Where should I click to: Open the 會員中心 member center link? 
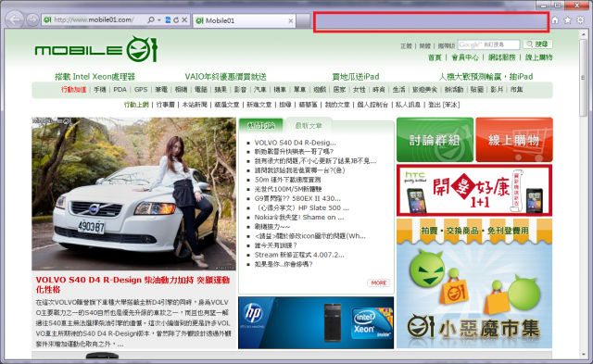coord(465,57)
